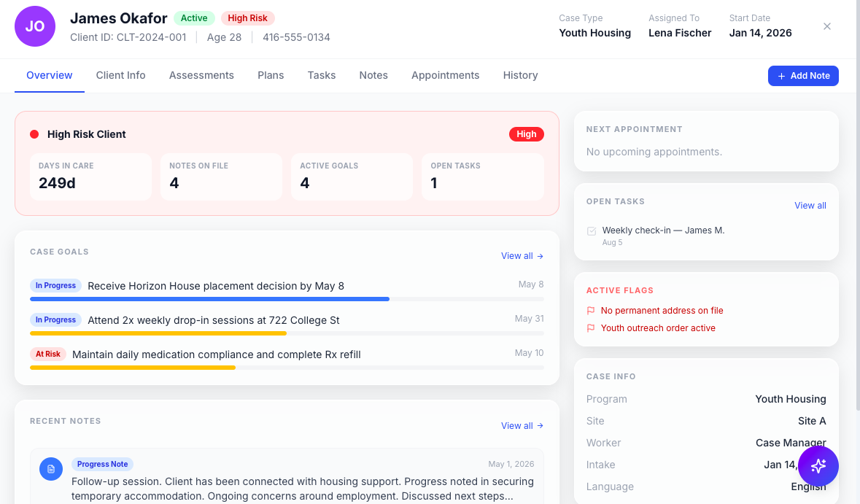
Task: Click the Progress Note document icon
Action: tap(51, 469)
